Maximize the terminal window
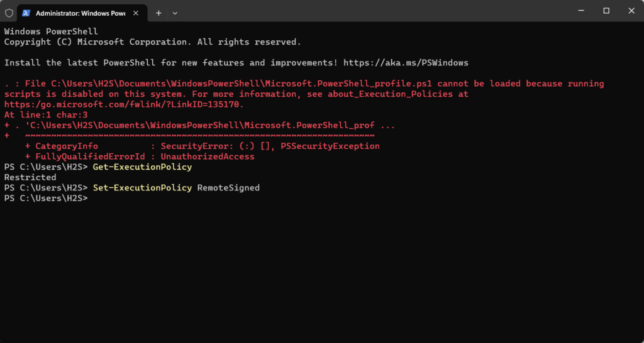 [606, 11]
